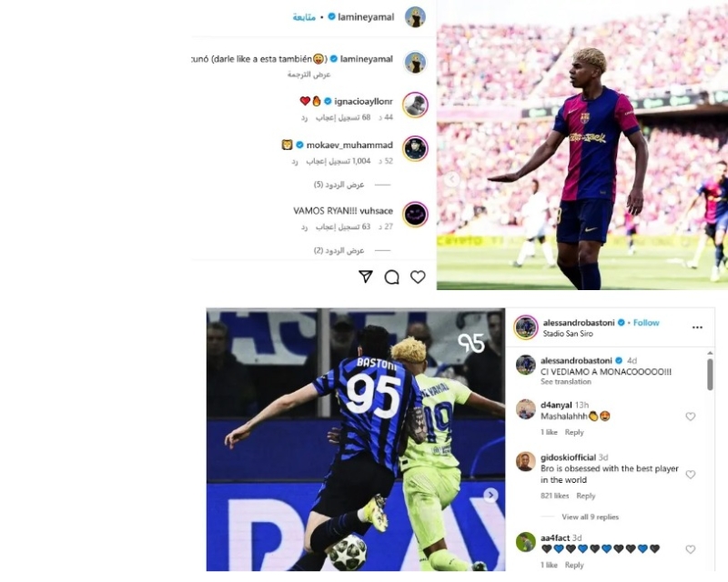Go to previous photo in Yamal carousel
This screenshot has height=582, width=728.
451,178
